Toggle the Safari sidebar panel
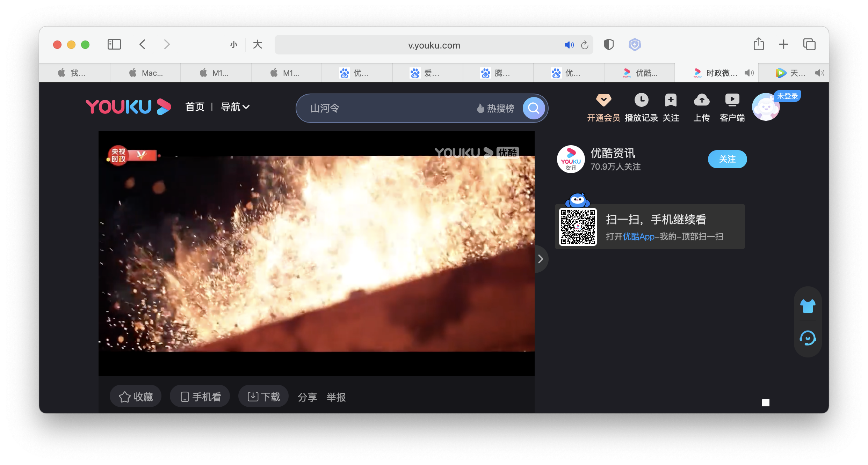This screenshot has width=868, height=465. click(x=114, y=45)
